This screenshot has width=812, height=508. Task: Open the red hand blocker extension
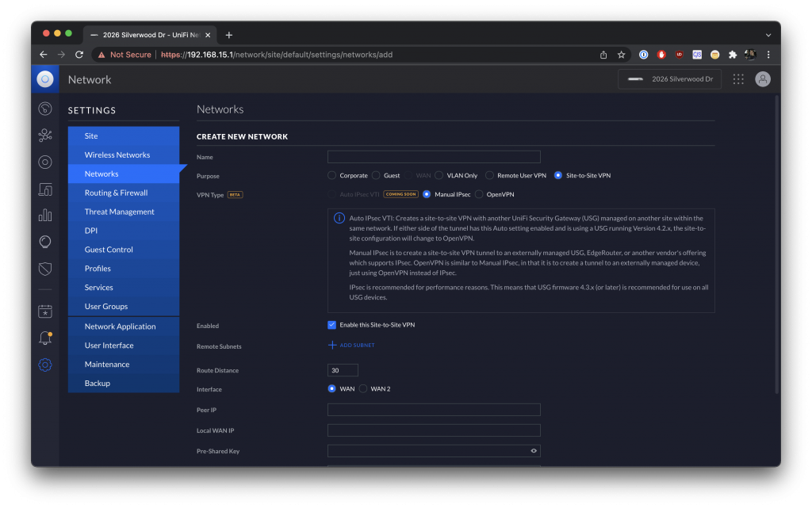click(x=661, y=55)
